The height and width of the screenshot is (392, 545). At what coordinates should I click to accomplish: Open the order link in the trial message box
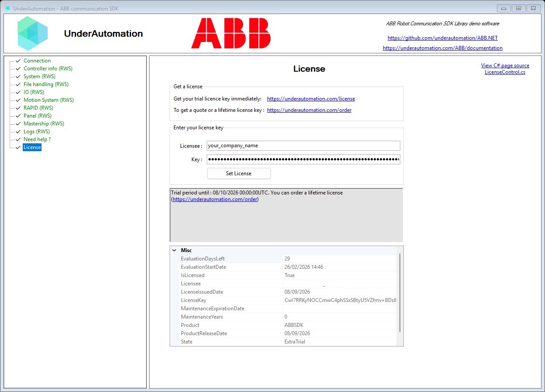click(215, 199)
